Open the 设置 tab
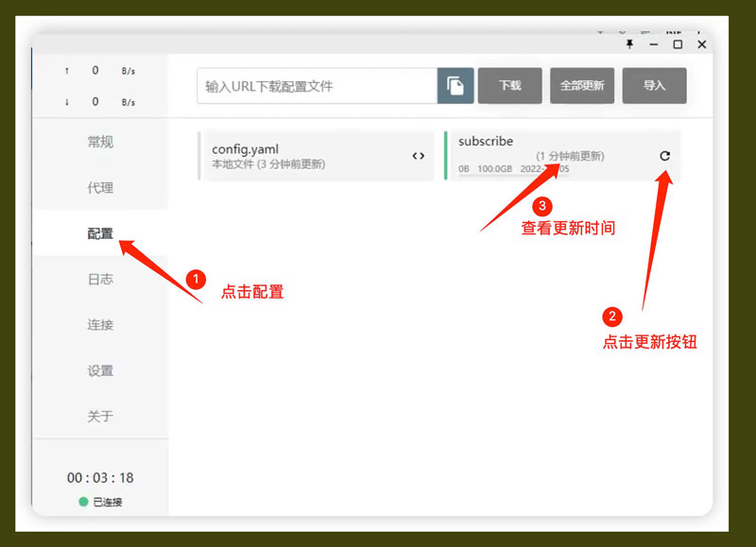The height and width of the screenshot is (547, 756). pyautogui.click(x=100, y=370)
